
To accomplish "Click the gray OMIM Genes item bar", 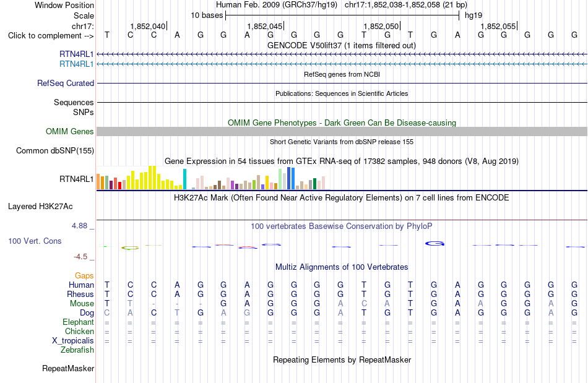I will tap(342, 132).
